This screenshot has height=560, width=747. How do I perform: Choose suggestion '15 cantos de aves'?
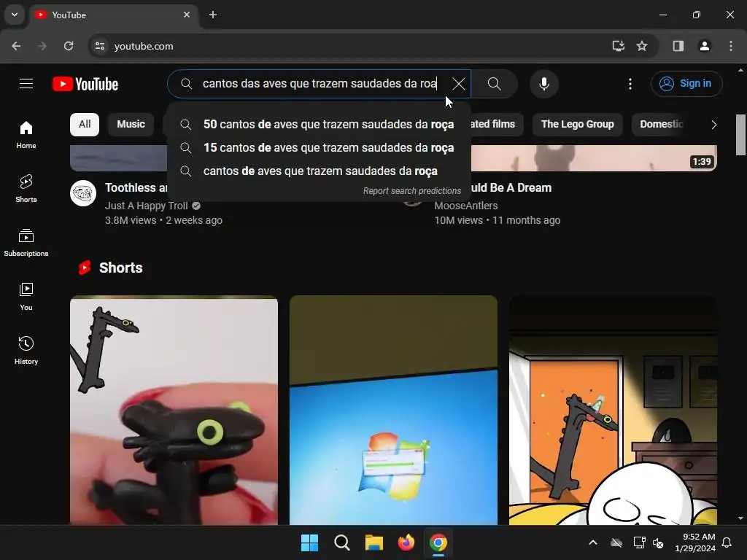tap(319, 147)
